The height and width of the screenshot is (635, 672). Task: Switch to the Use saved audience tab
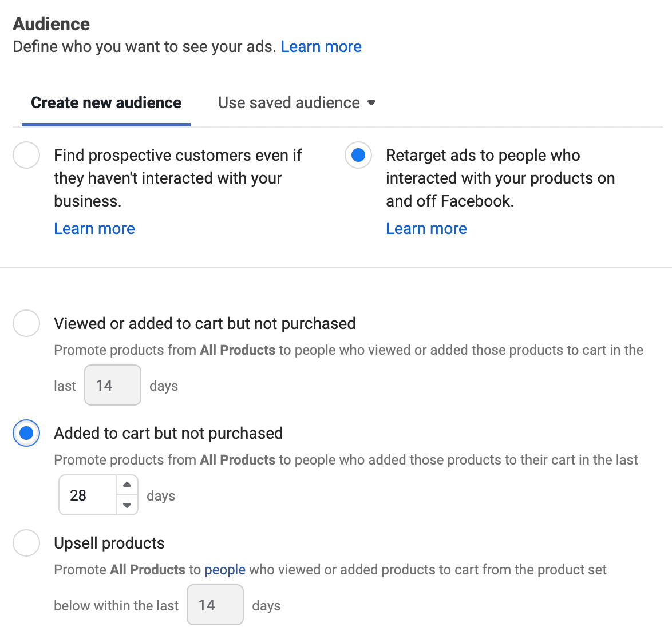pos(289,103)
